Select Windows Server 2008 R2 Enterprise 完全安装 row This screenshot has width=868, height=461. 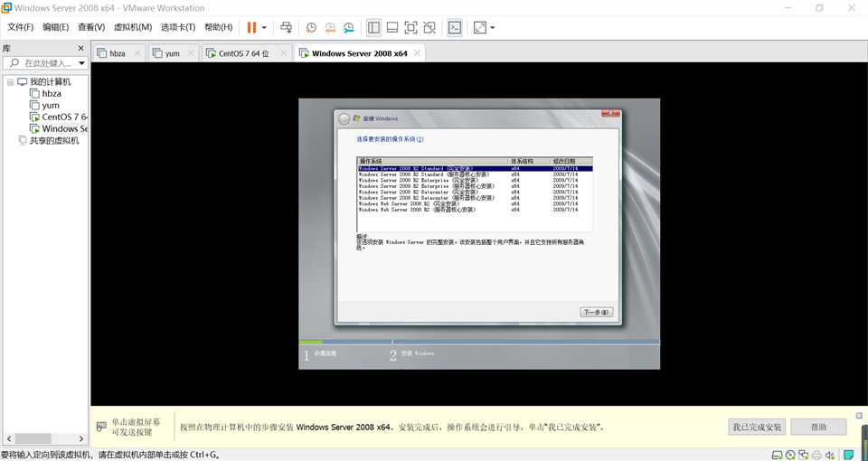click(475, 181)
